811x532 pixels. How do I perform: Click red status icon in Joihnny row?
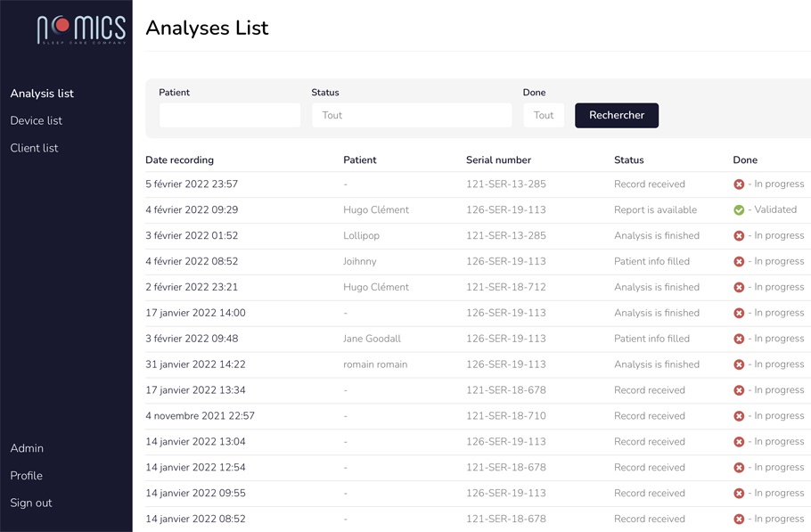[739, 262]
